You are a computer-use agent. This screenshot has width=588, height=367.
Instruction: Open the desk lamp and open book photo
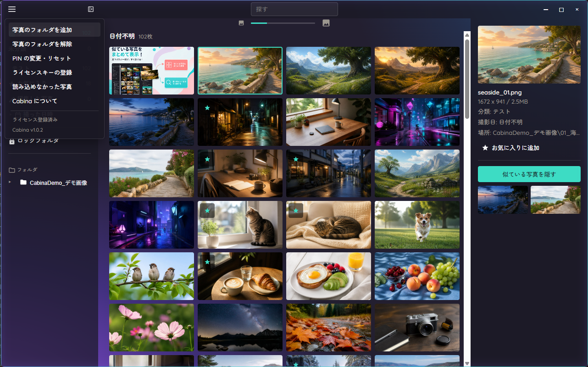240,173
